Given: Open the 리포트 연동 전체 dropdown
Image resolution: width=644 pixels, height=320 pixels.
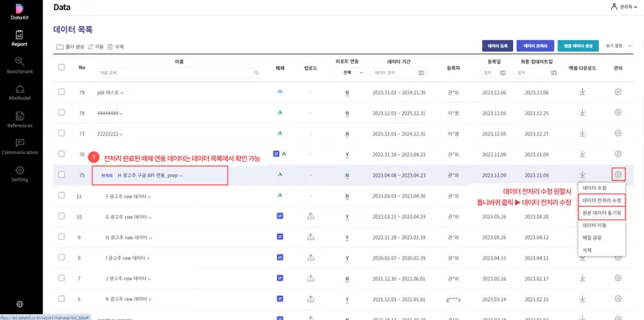Looking at the screenshot, I should (347, 72).
